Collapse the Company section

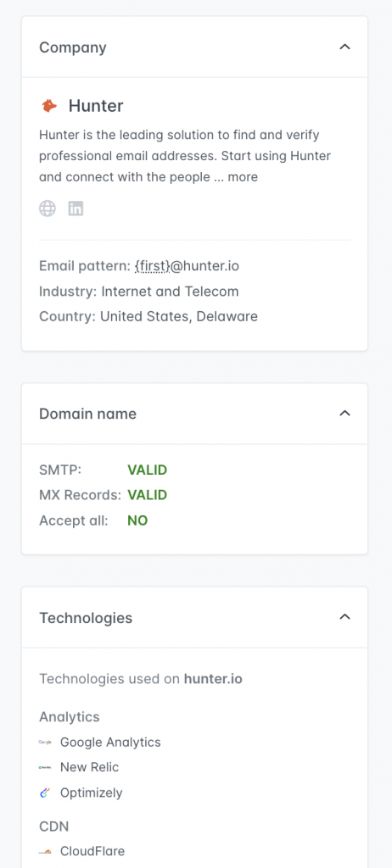click(x=344, y=47)
